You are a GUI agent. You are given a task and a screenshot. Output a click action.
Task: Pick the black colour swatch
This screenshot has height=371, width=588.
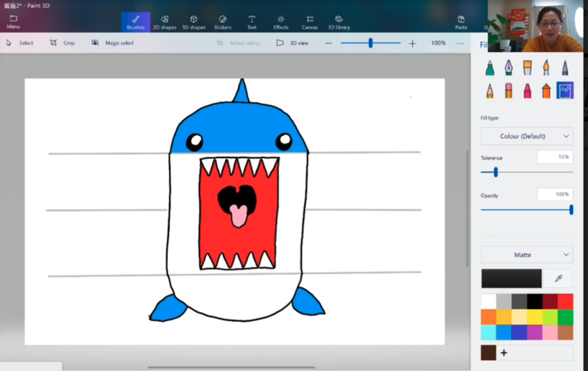click(x=535, y=302)
